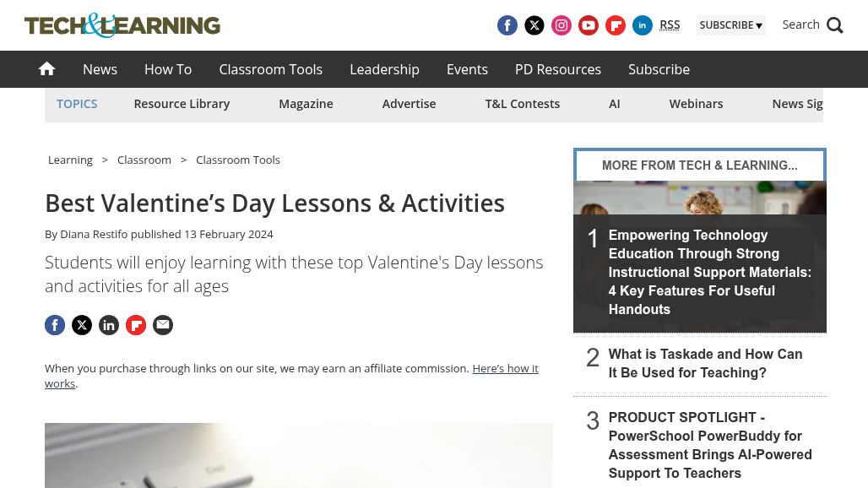
Task: Click the RSS link in header
Action: point(670,25)
